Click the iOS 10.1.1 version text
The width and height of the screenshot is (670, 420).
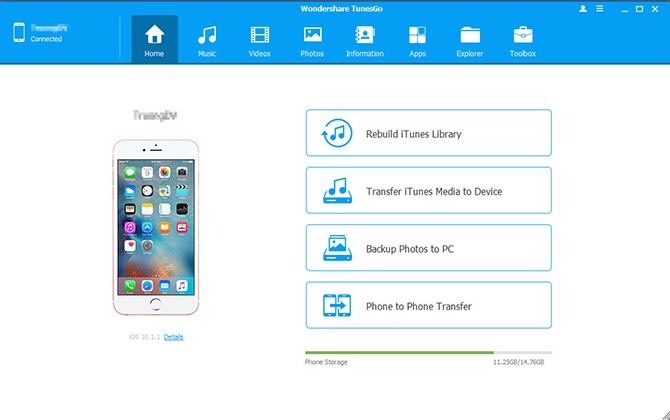144,337
